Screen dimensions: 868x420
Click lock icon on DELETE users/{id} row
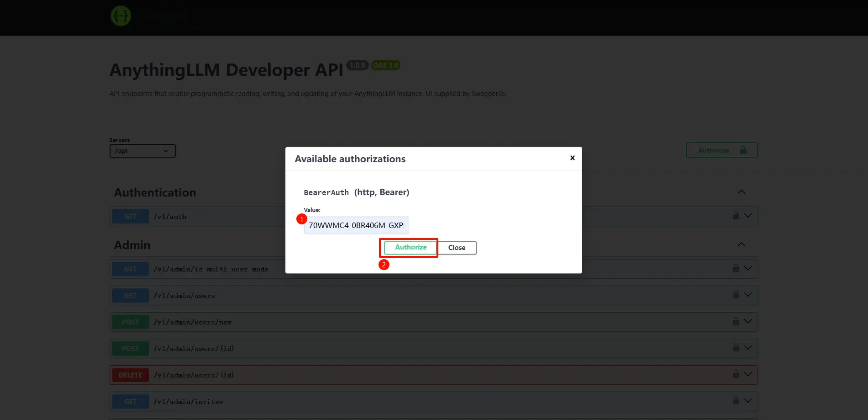pos(736,374)
